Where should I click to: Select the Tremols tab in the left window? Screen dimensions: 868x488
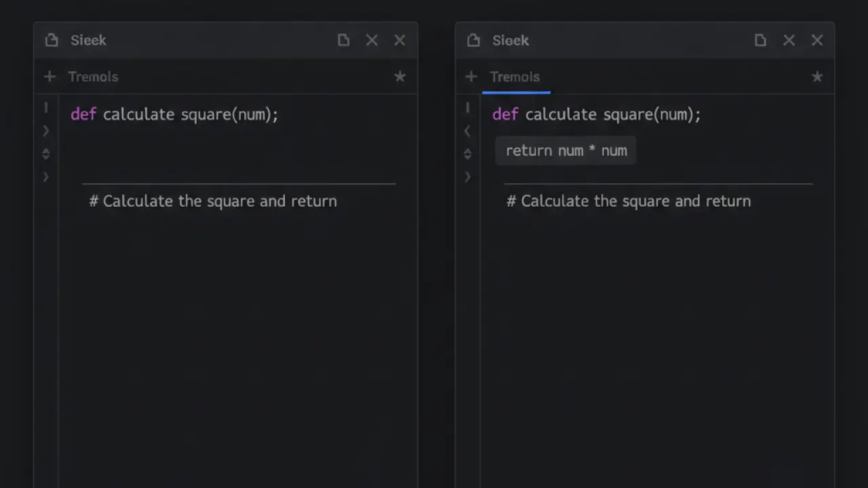[93, 77]
